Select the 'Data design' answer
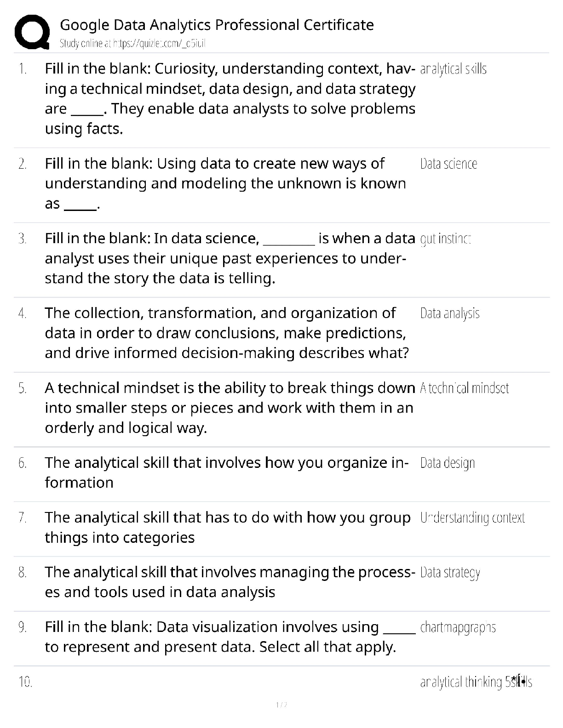The height and width of the screenshot is (728, 563). point(447,463)
